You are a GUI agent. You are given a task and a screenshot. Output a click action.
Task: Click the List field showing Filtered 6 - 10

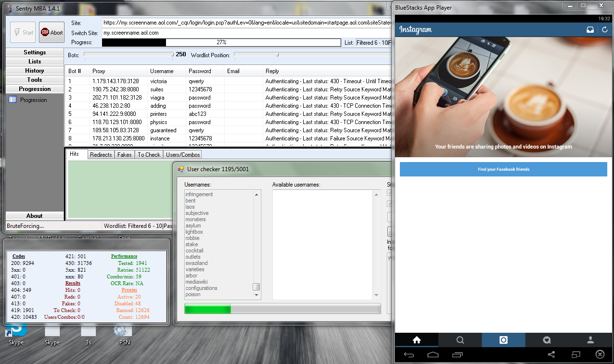click(373, 42)
